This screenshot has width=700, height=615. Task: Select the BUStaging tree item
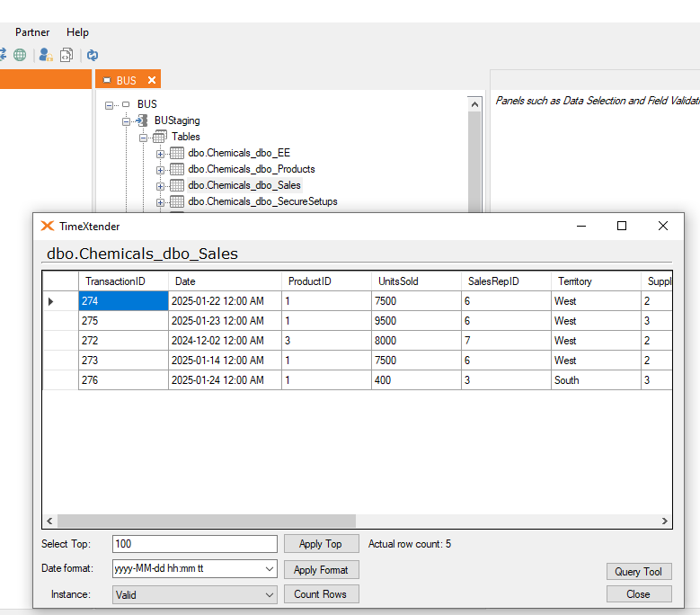click(177, 120)
